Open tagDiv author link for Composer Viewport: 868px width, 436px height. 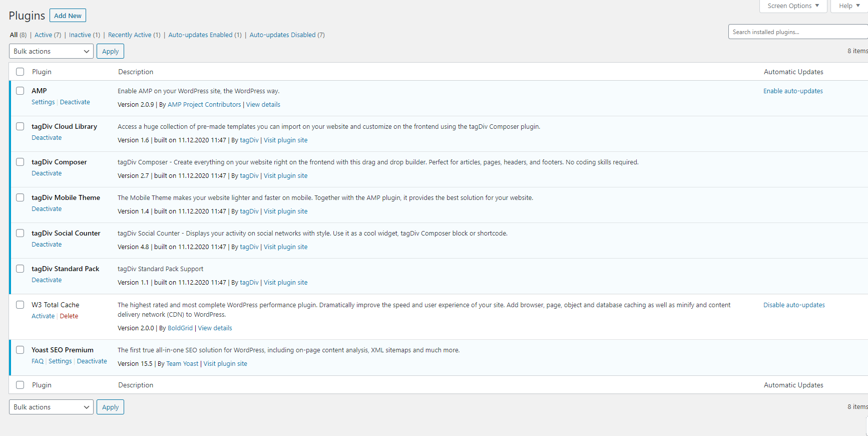[x=249, y=176]
